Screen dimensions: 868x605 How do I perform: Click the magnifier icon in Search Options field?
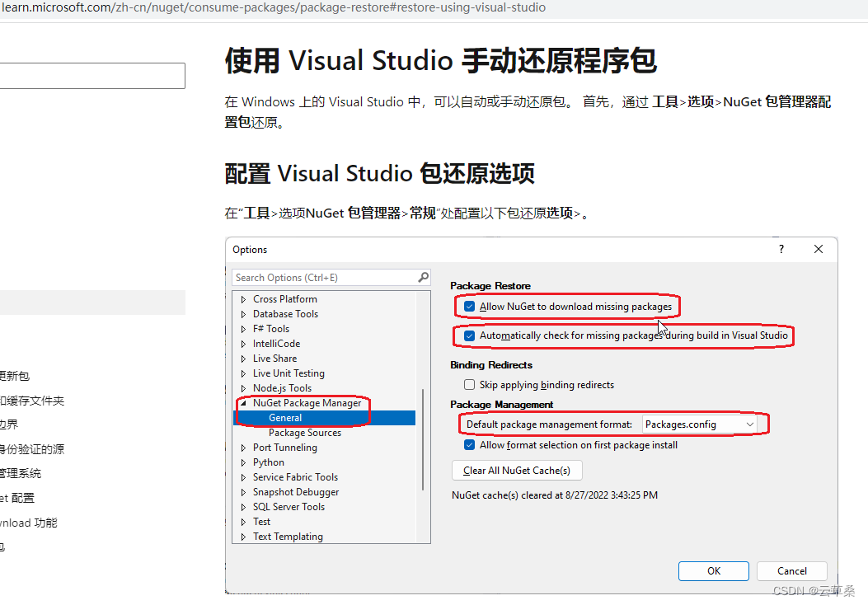(423, 277)
